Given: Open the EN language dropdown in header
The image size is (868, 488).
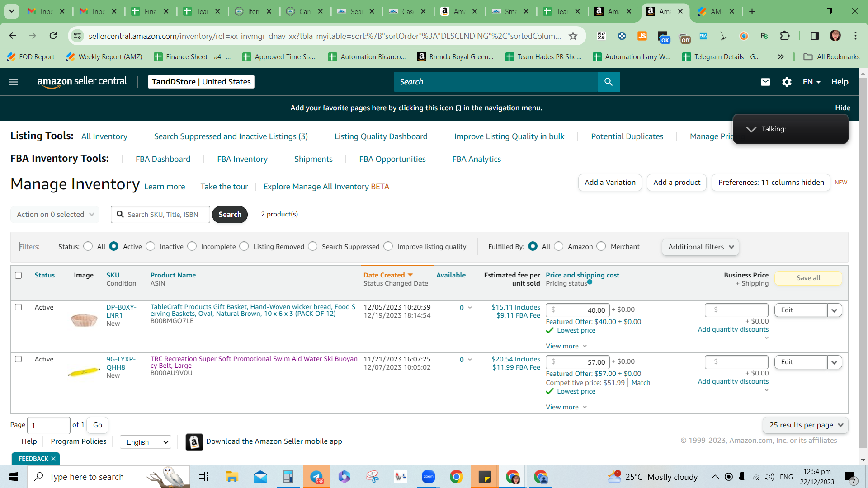Looking at the screenshot, I should click(811, 82).
